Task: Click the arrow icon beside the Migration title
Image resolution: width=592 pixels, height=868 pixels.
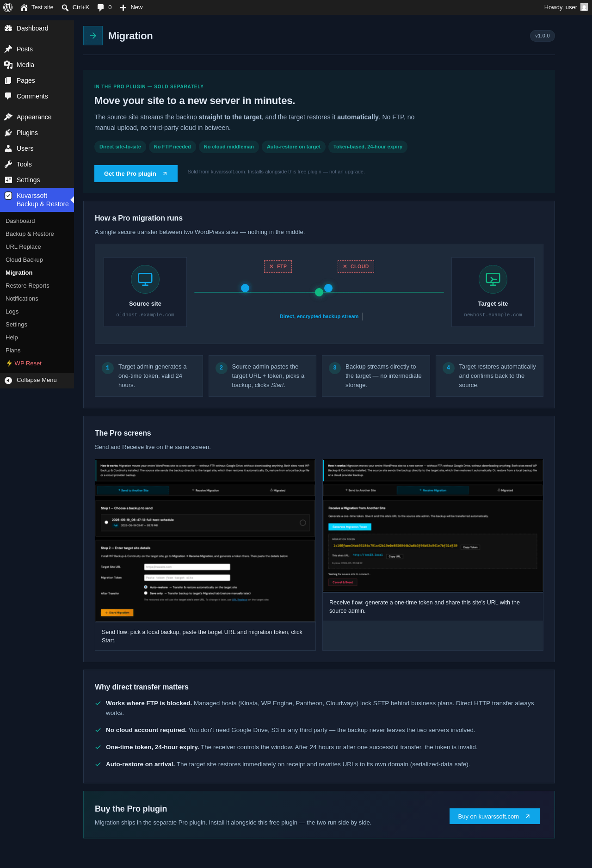Action: click(x=93, y=36)
